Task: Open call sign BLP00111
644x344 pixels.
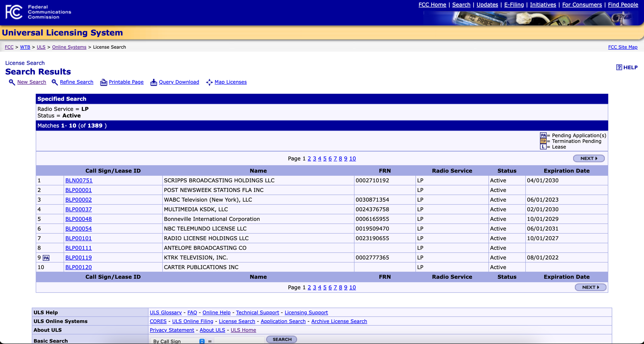Action: pyautogui.click(x=79, y=248)
